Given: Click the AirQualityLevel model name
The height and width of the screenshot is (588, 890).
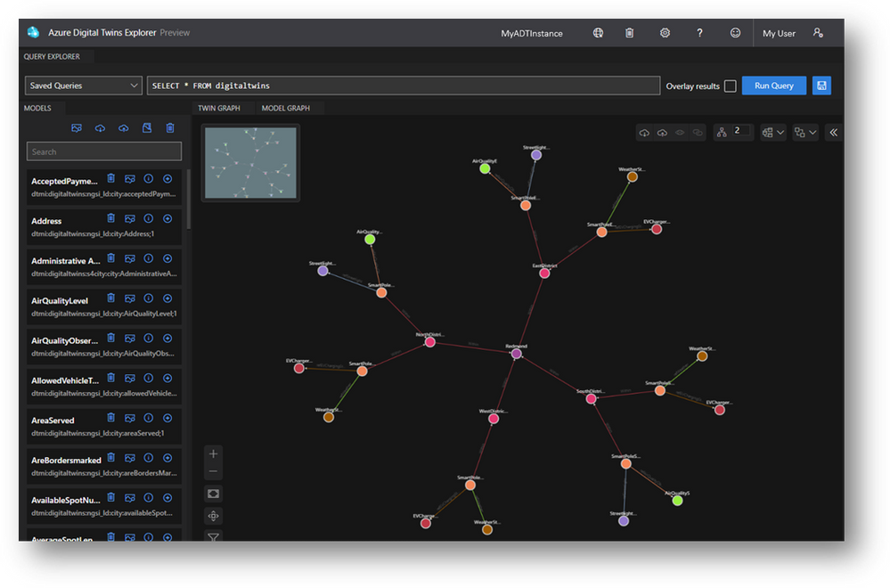Looking at the screenshot, I should tap(60, 301).
